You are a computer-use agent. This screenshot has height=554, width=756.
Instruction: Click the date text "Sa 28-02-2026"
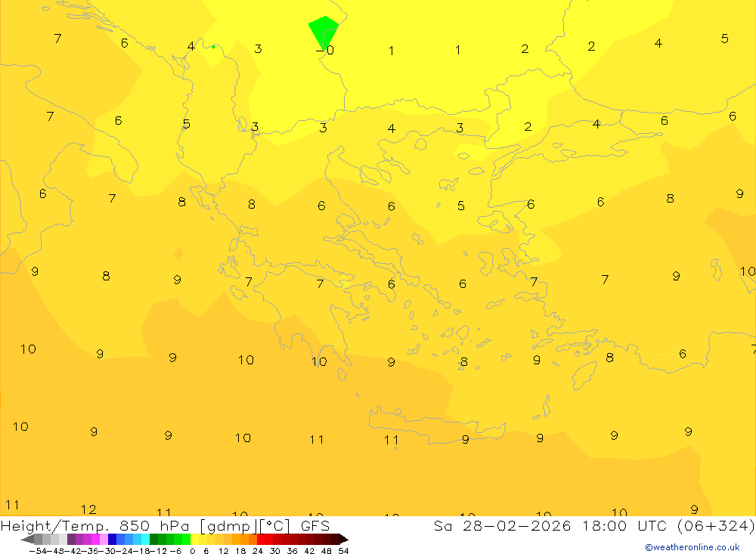pos(502,525)
